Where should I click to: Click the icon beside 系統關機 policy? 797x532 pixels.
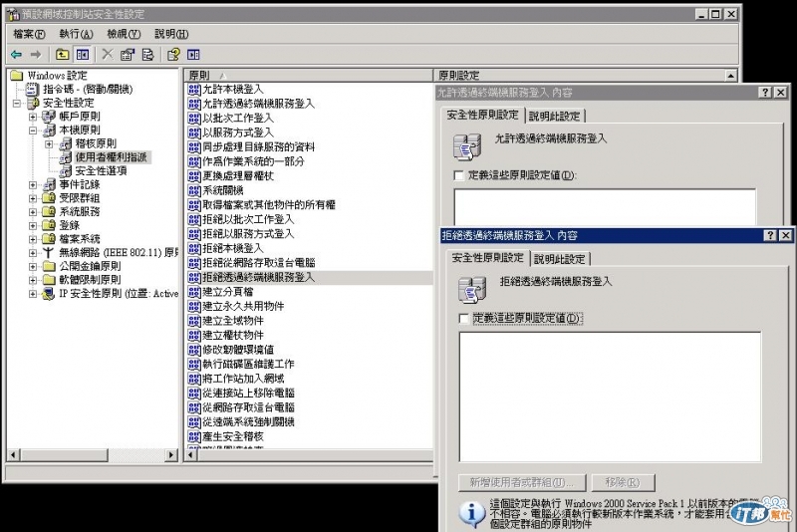pos(193,190)
